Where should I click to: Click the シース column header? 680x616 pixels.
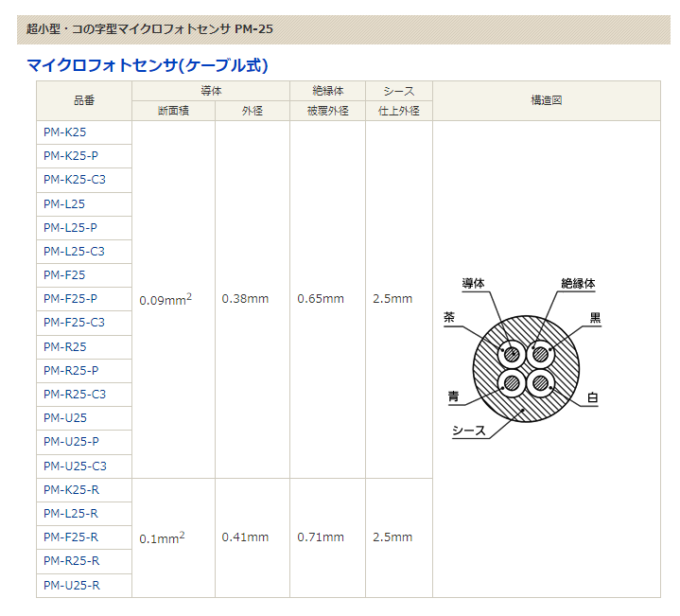[399, 91]
